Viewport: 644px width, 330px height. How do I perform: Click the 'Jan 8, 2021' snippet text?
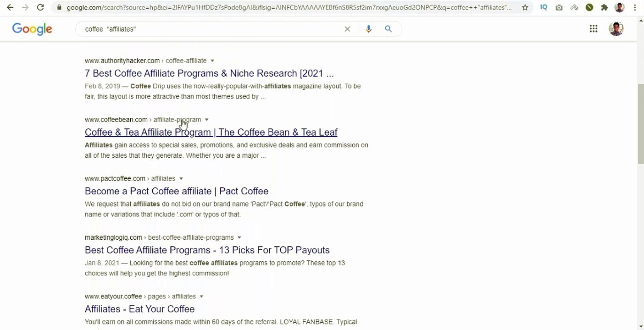(x=102, y=263)
